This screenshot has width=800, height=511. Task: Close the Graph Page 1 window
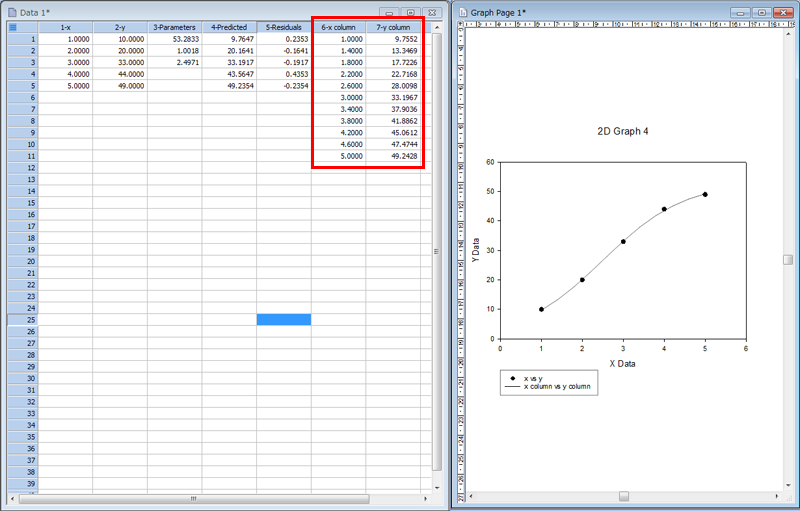click(x=783, y=13)
